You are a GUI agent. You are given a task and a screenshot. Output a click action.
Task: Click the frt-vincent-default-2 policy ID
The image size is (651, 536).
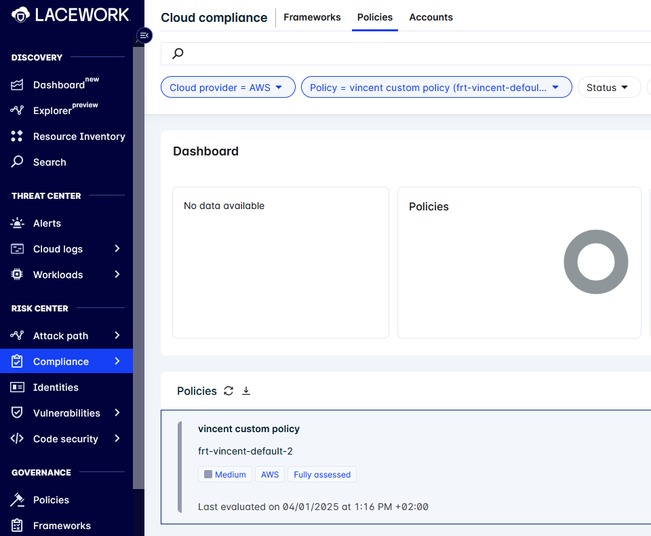(x=245, y=451)
